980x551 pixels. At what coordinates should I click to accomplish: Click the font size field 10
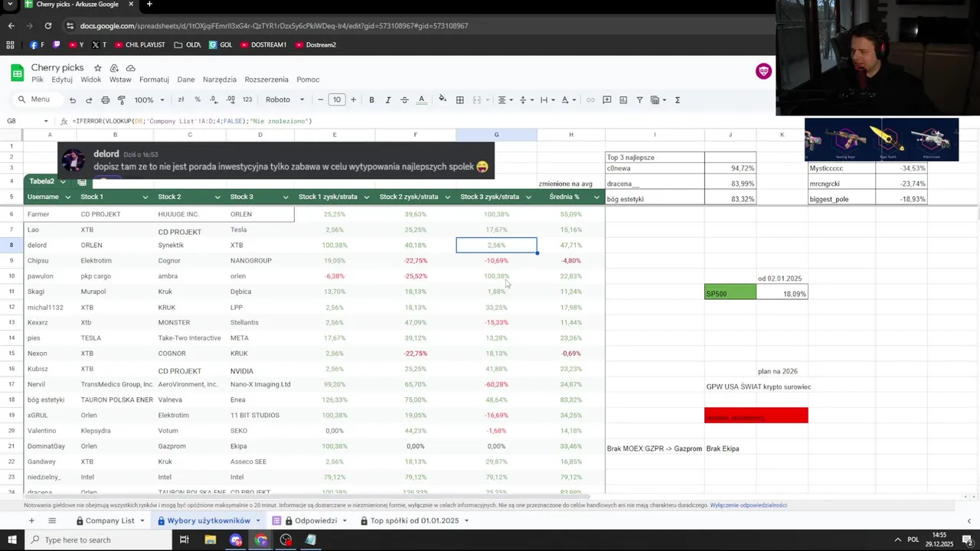(337, 99)
